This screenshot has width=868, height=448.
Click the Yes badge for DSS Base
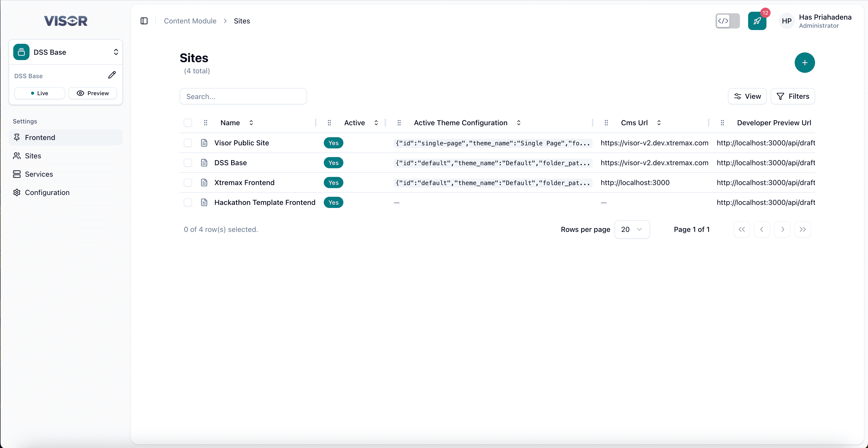333,163
